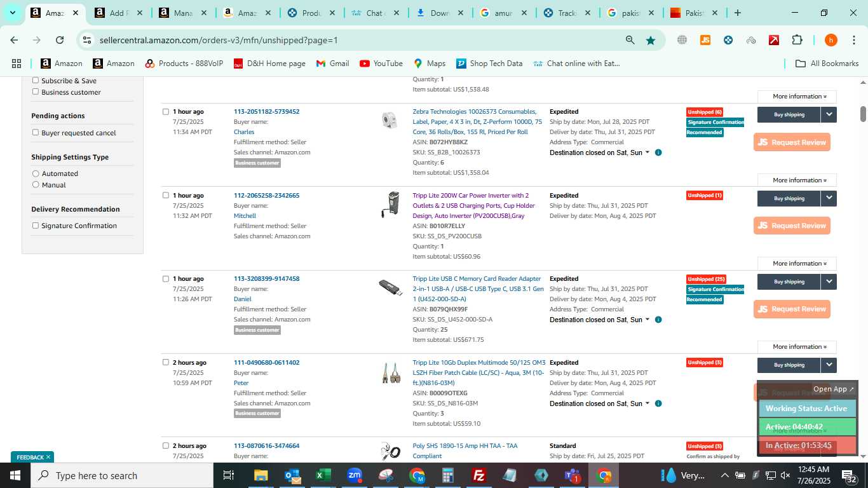Expand Destination closed dropdown for Peter order
This screenshot has width=868, height=488.
point(648,403)
